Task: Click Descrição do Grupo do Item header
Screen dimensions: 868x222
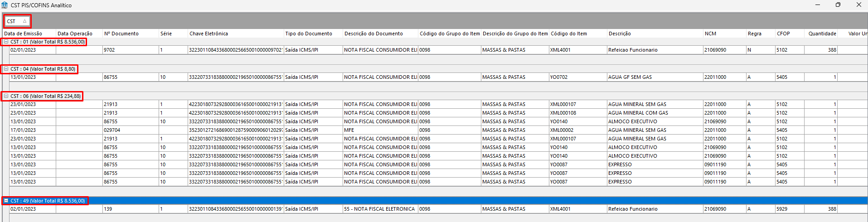Action: [515, 34]
